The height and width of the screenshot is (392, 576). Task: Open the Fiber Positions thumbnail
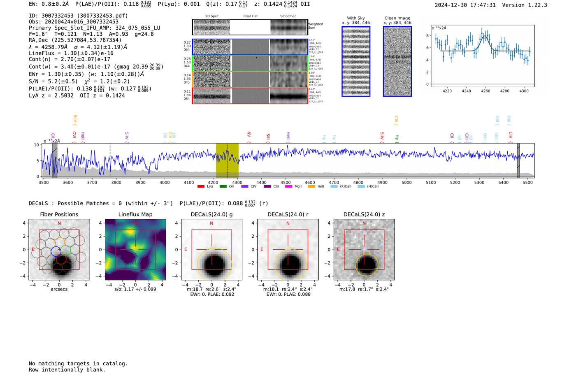59,250
